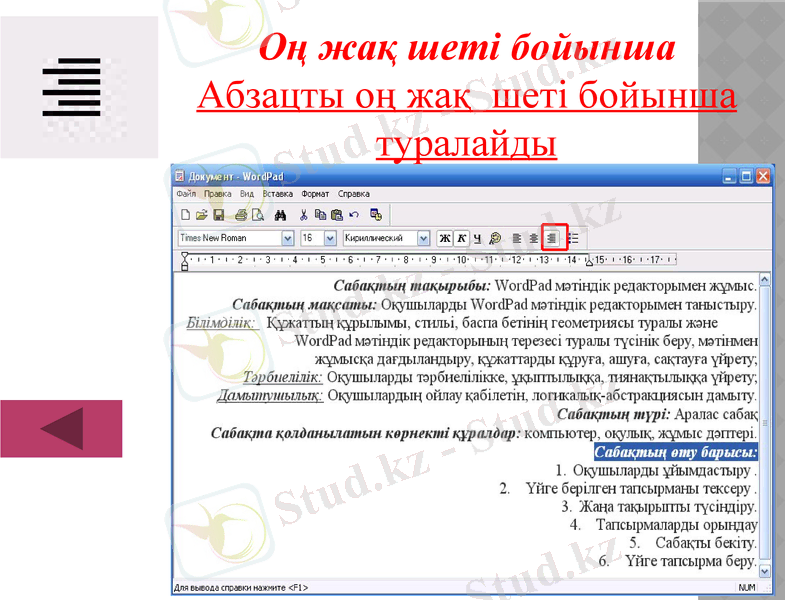This screenshot has height=600, width=785.
Task: Toggle bullet list formatting
Action: (x=573, y=238)
